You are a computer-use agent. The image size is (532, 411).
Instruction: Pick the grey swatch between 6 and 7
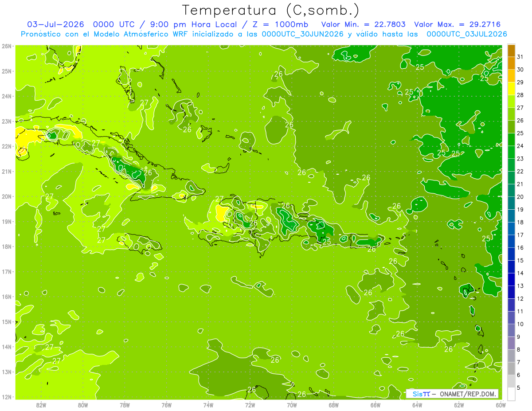511,368
